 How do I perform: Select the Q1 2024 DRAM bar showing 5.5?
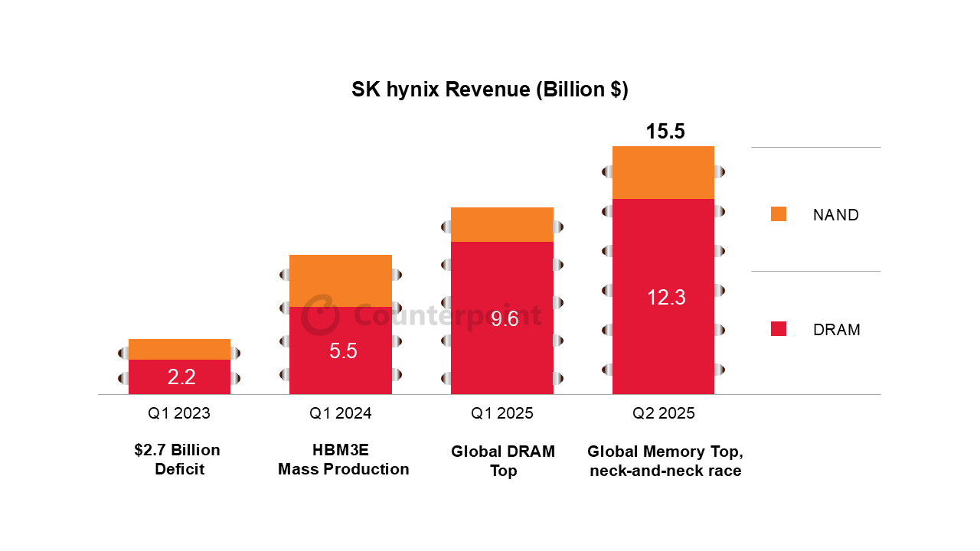coord(341,351)
